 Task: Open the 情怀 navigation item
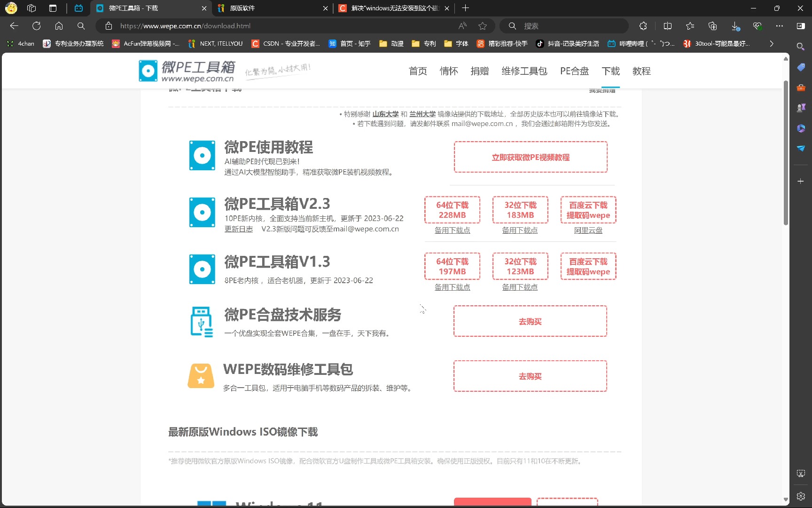449,71
